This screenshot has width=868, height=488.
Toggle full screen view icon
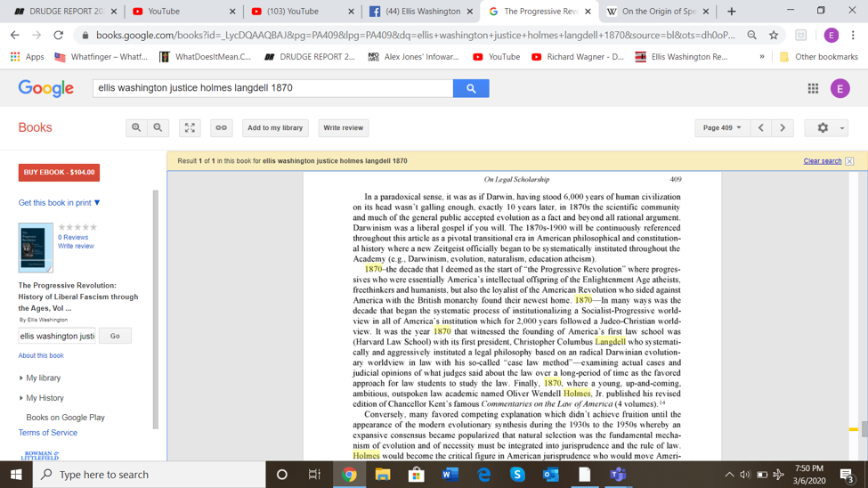click(190, 127)
